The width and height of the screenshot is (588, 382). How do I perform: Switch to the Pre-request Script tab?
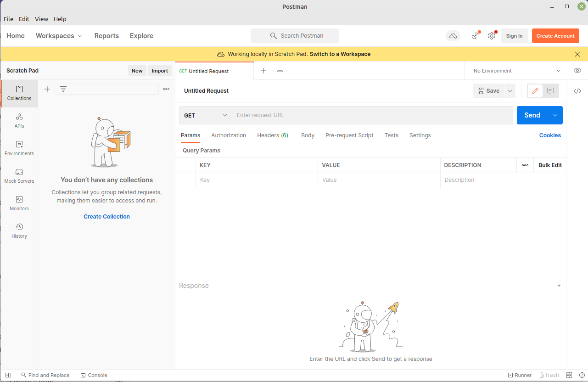(349, 135)
